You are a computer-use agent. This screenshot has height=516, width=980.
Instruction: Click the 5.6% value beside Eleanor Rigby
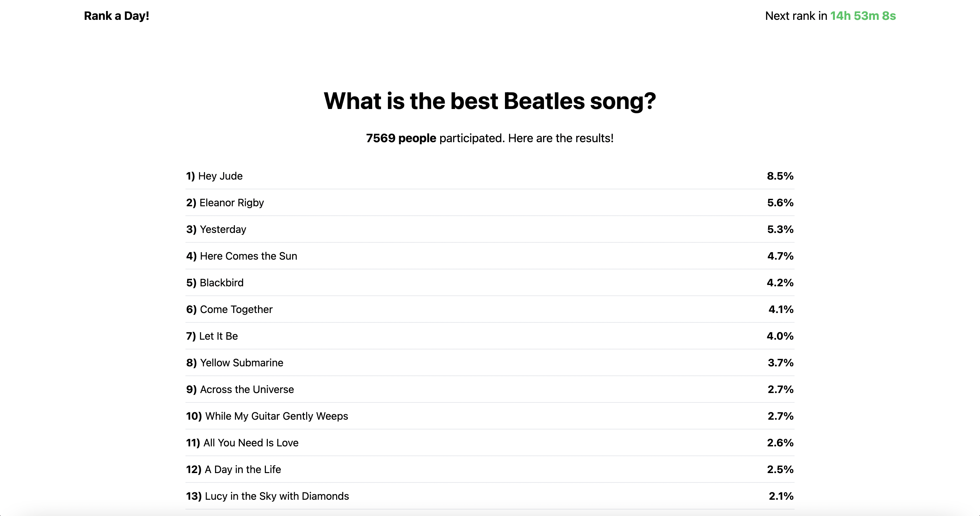tap(780, 202)
